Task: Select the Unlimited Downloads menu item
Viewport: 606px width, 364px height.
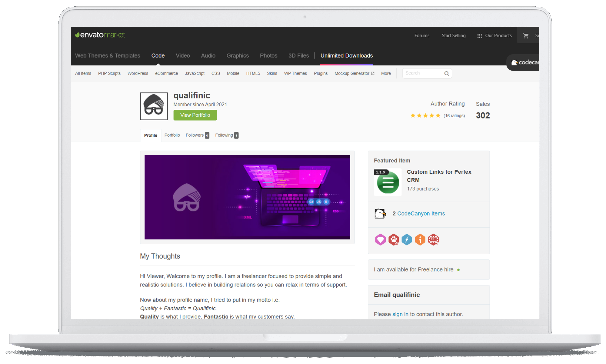Action: tap(346, 56)
